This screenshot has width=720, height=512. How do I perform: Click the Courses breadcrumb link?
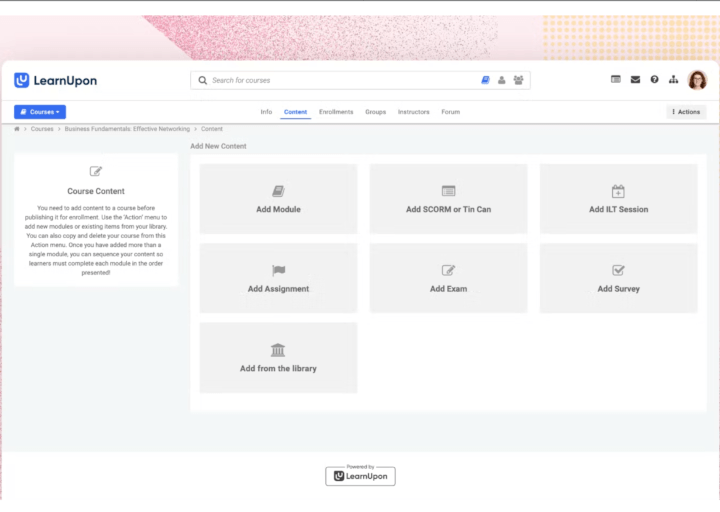coord(42,129)
